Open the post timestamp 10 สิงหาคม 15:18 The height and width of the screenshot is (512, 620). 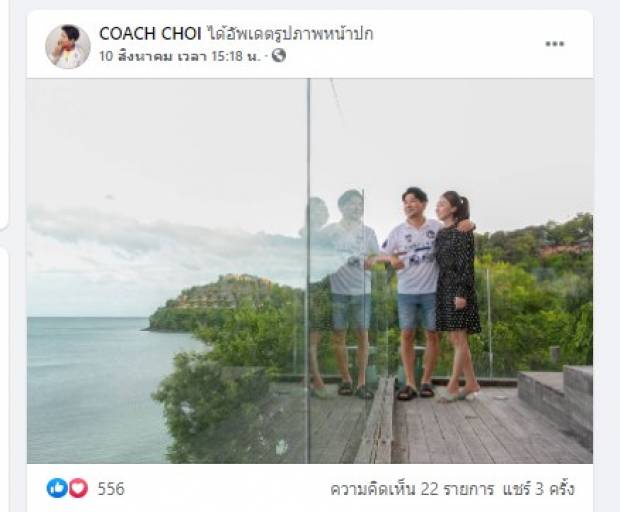[x=180, y=56]
